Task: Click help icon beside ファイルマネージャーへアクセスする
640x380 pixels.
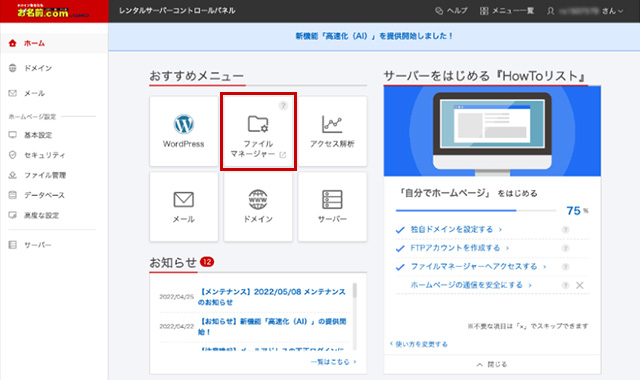Action: pyautogui.click(x=565, y=267)
